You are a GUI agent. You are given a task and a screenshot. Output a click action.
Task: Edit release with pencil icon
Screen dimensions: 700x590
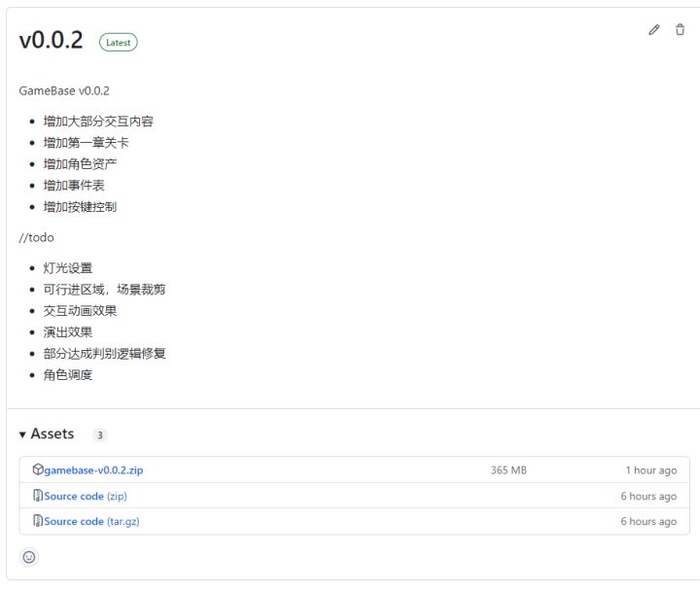[x=654, y=30]
